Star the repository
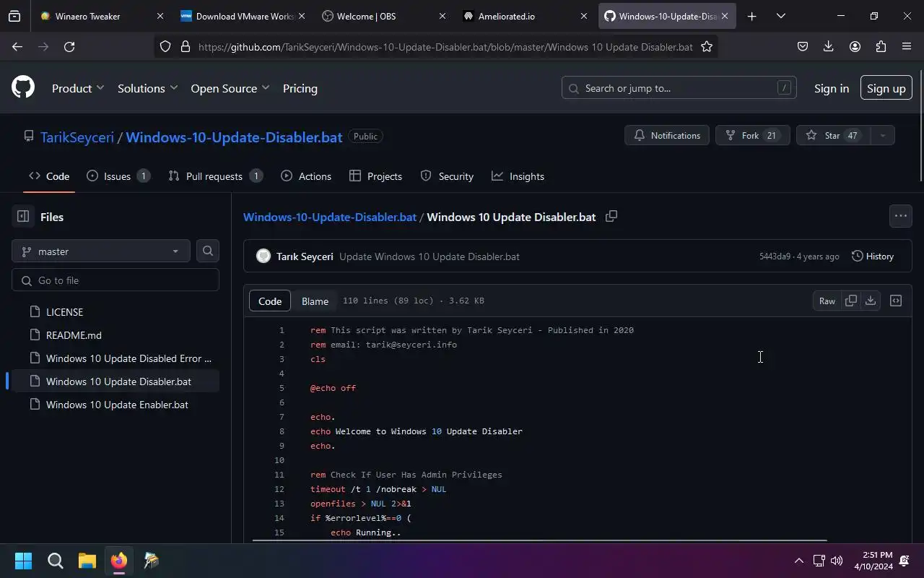 [x=834, y=135]
